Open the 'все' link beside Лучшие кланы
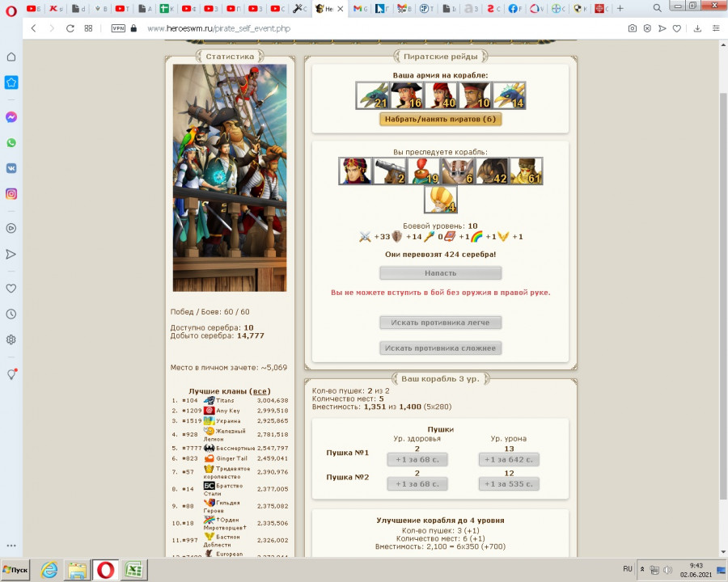Image resolution: width=728 pixels, height=582 pixels. (260, 391)
